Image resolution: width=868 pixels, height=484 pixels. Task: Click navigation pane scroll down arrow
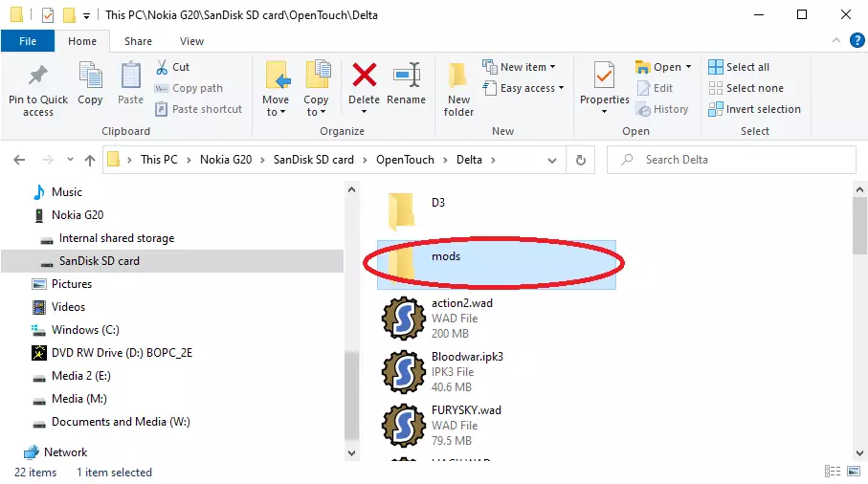351,453
